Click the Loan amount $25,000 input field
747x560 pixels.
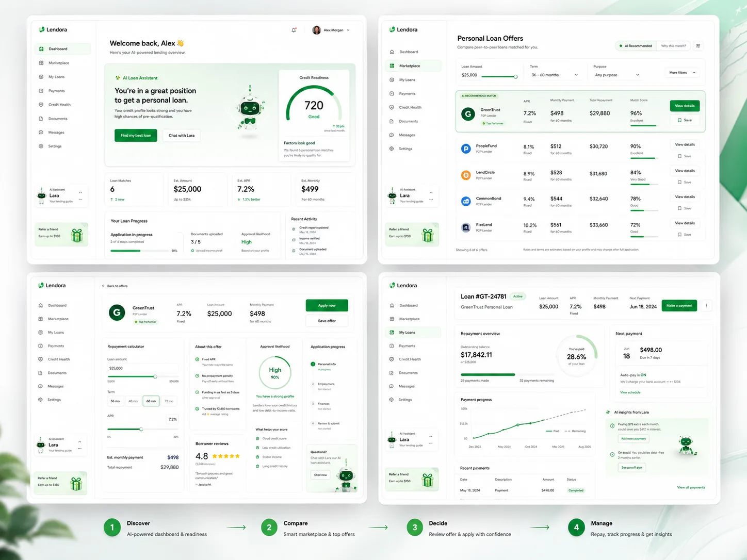coord(142,368)
